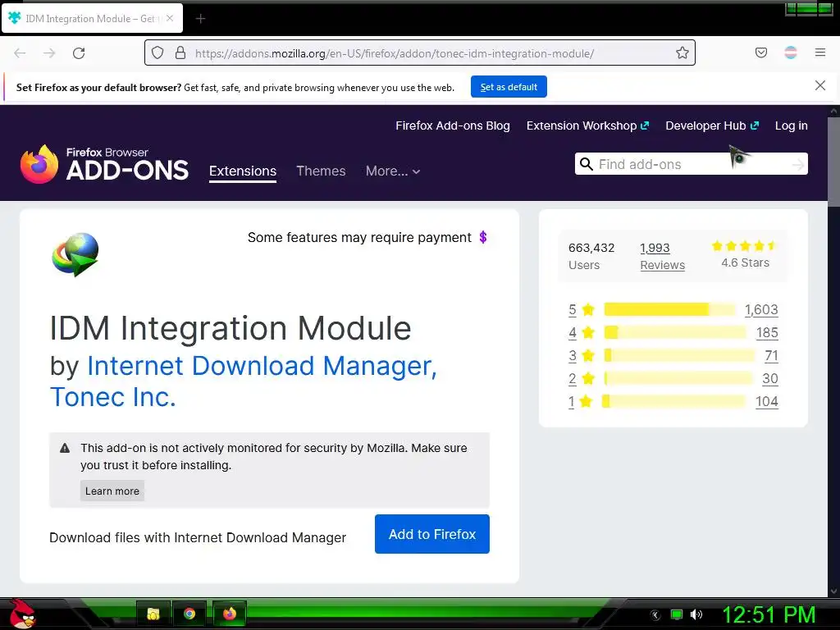
Task: Go forward with the browser forward arrow
Action: [x=49, y=53]
